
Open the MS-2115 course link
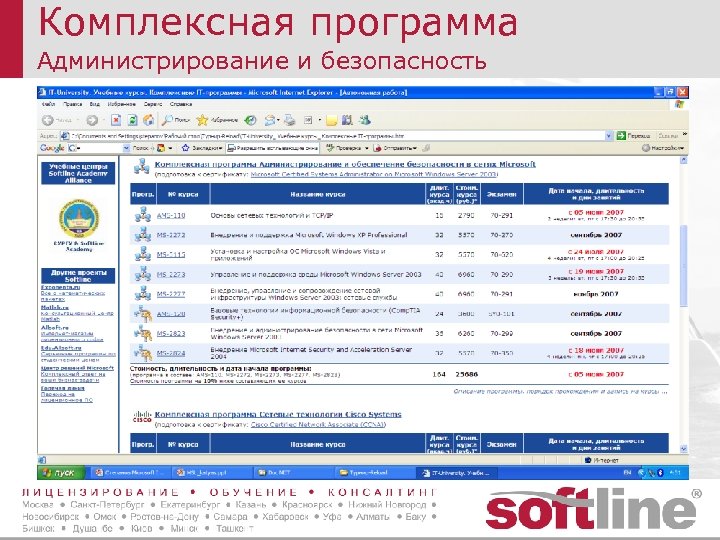(x=171, y=255)
